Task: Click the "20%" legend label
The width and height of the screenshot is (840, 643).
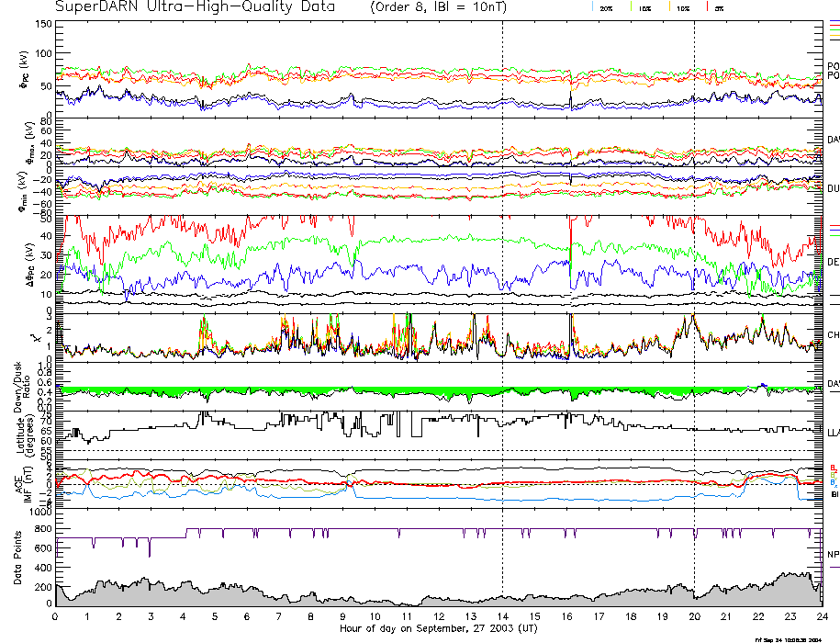Action: click(606, 9)
